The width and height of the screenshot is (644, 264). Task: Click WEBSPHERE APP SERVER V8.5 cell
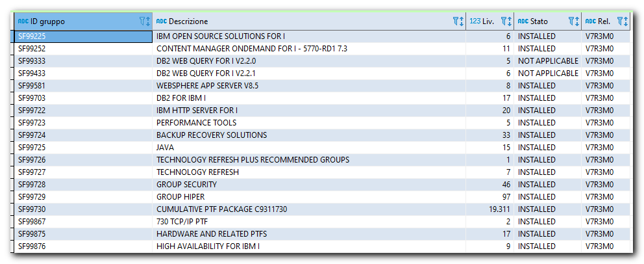click(x=309, y=86)
